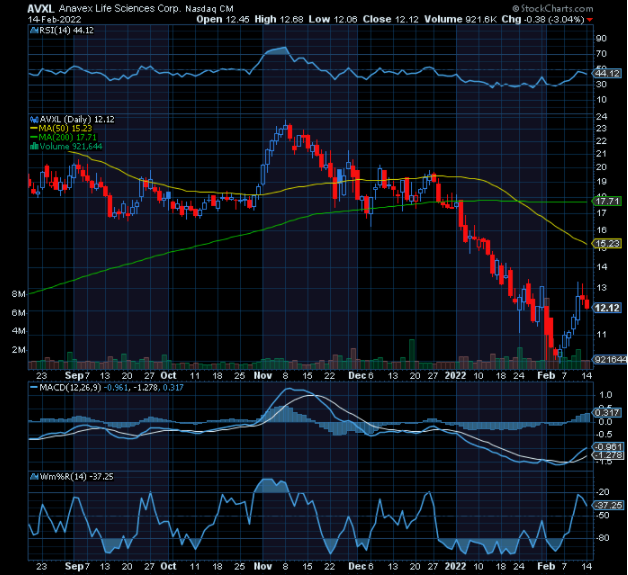Viewport: 628px width, 575px height.
Task: Click the RSI(14) legend chart icon
Action: pyautogui.click(x=34, y=30)
